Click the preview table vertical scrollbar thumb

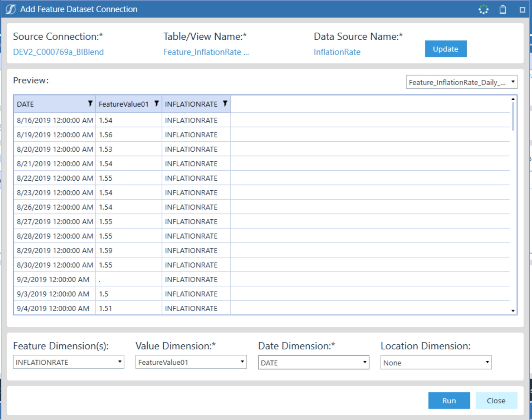coord(513,117)
